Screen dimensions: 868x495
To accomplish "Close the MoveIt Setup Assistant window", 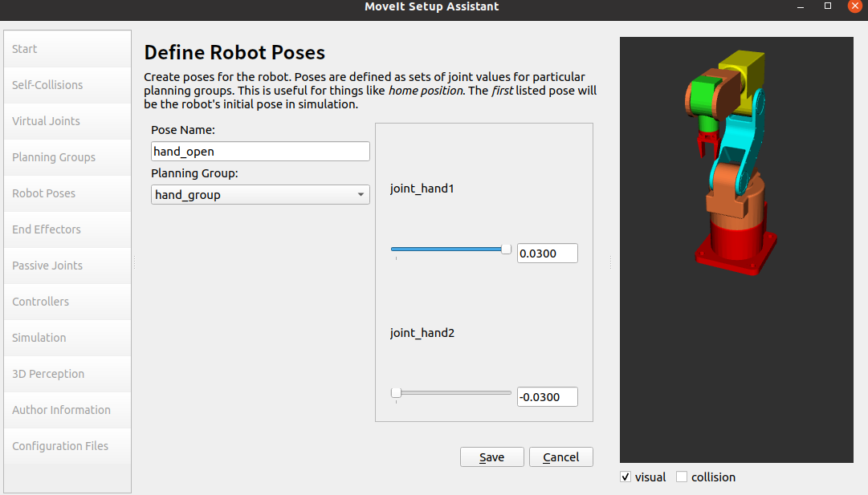I will (854, 6).
